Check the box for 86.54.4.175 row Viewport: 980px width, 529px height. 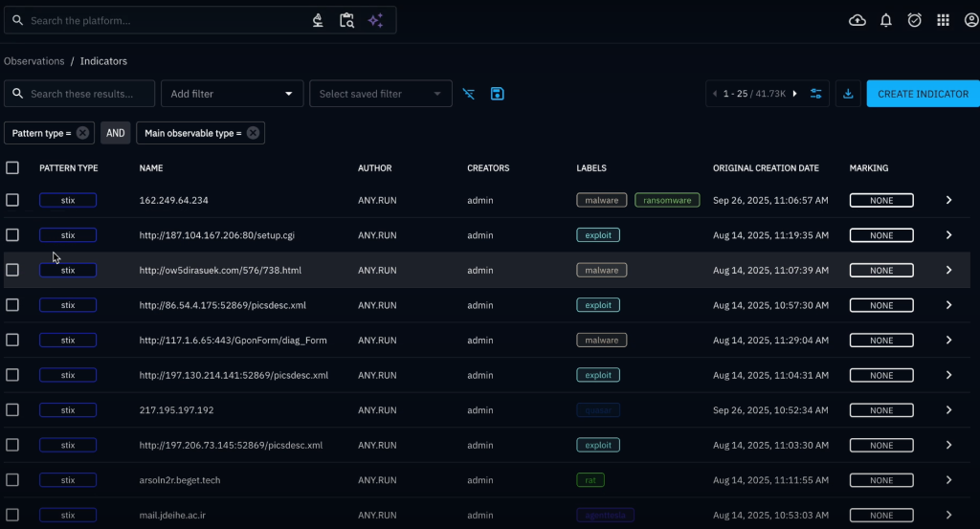coord(12,305)
